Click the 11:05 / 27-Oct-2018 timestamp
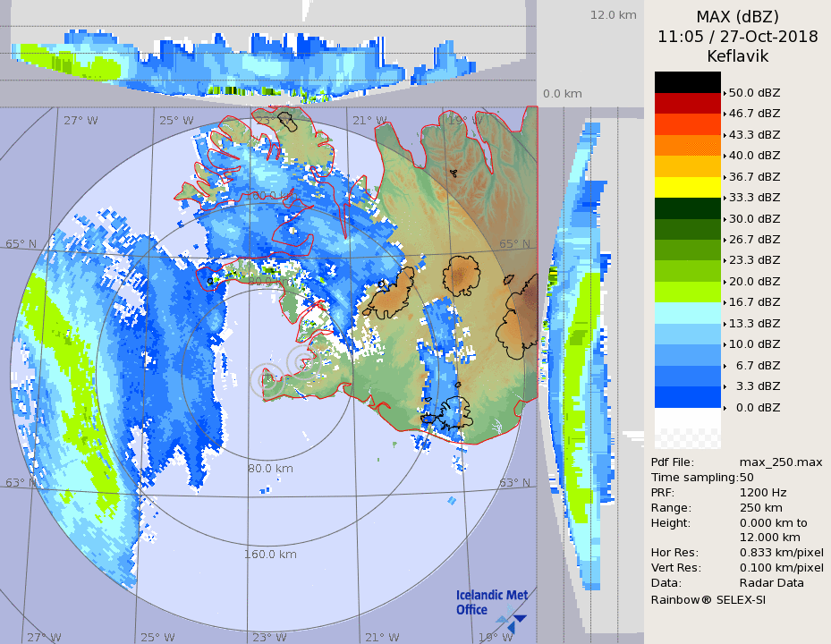Screen dimensions: 831x644 point(737,37)
